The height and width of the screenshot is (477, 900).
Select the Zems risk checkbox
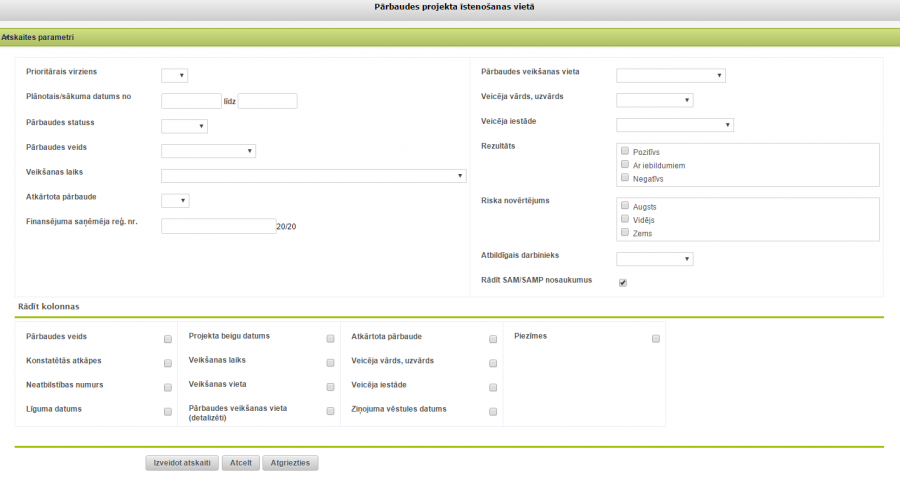(x=625, y=232)
